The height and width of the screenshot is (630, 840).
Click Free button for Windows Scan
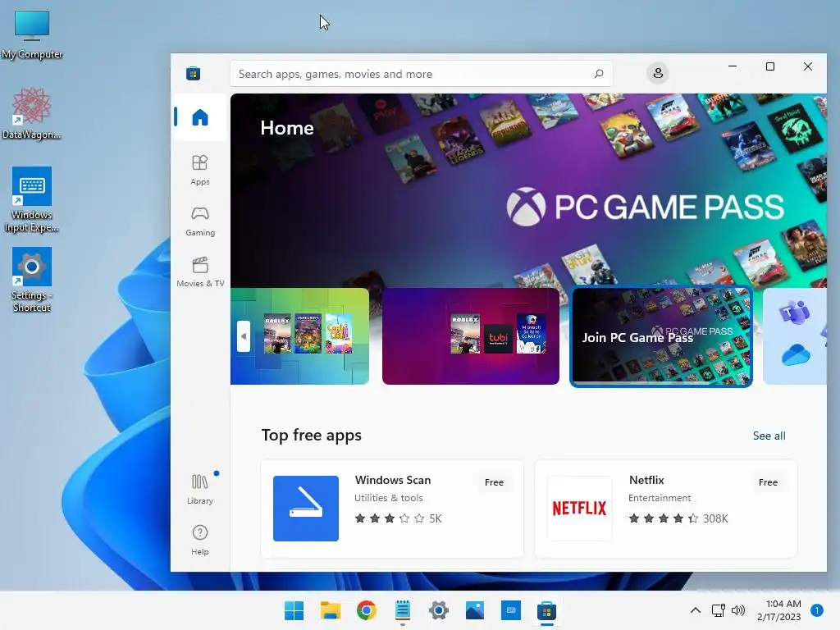point(494,482)
